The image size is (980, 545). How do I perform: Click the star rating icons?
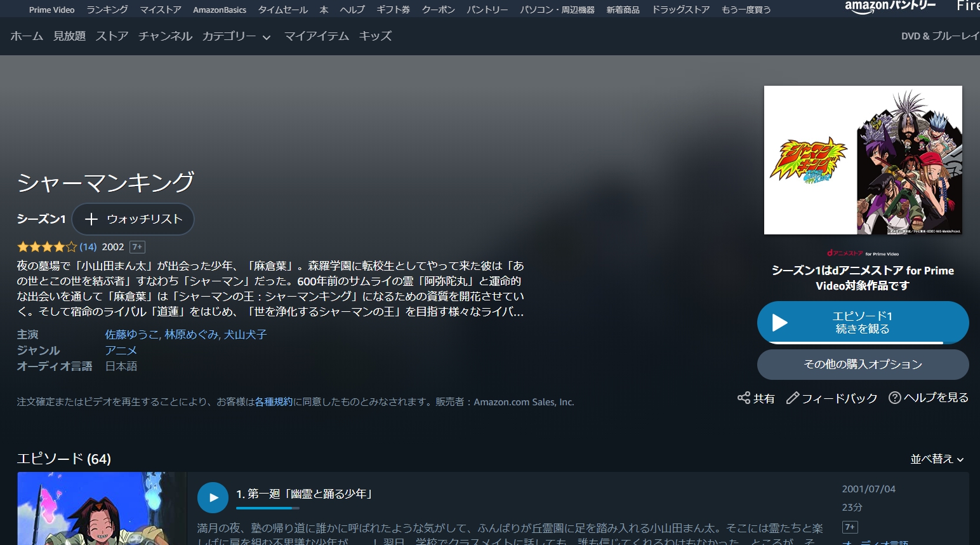pos(47,246)
